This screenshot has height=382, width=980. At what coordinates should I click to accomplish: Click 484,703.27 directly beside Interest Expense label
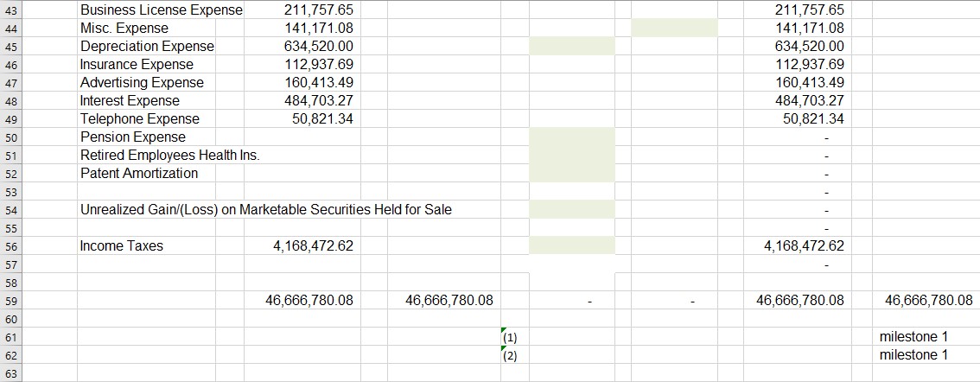coord(302,100)
